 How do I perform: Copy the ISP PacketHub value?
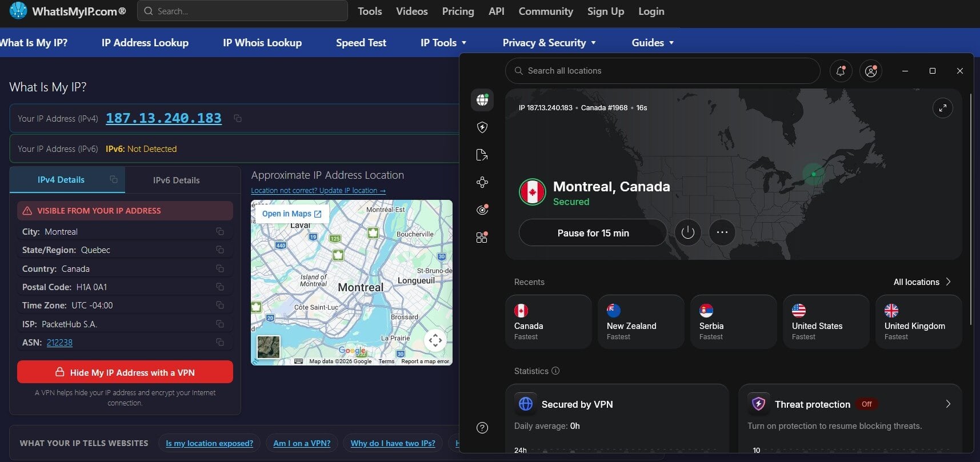point(220,324)
